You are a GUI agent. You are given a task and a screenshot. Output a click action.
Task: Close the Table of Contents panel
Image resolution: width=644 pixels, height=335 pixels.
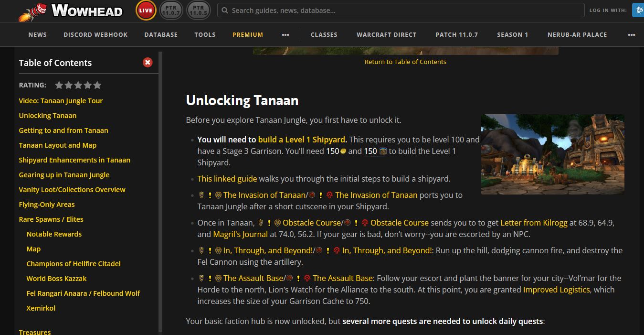tap(148, 62)
